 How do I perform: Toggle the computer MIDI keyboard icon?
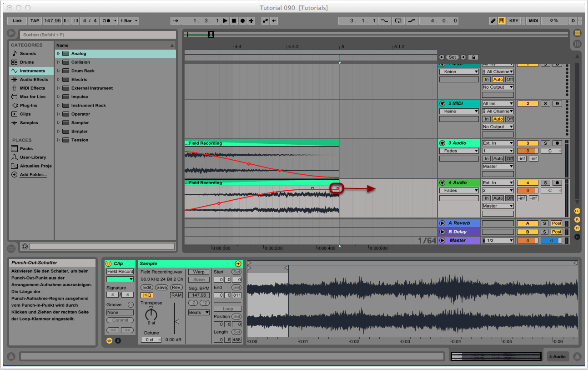(x=502, y=20)
